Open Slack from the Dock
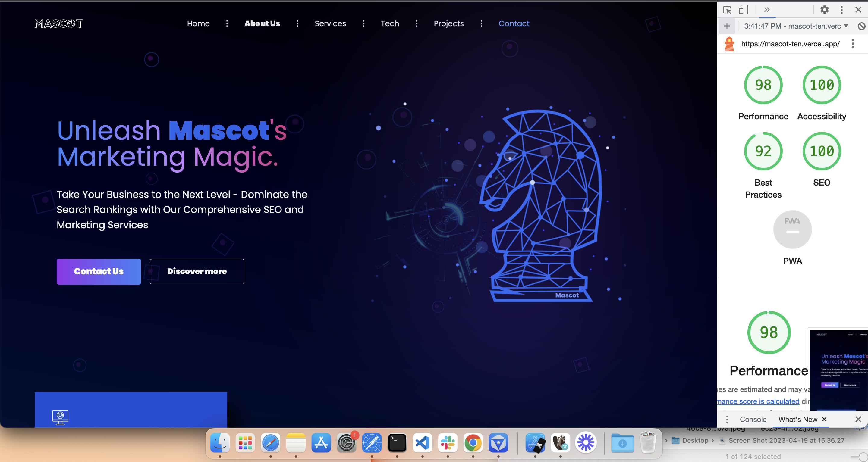This screenshot has width=868, height=462. (x=448, y=443)
